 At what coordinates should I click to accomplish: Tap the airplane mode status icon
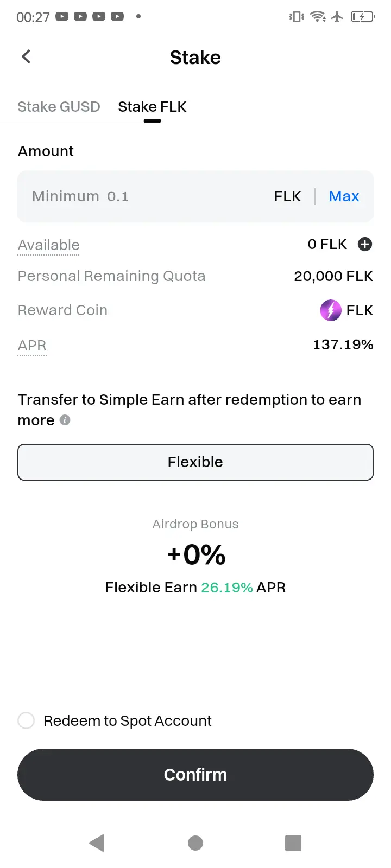click(x=337, y=17)
